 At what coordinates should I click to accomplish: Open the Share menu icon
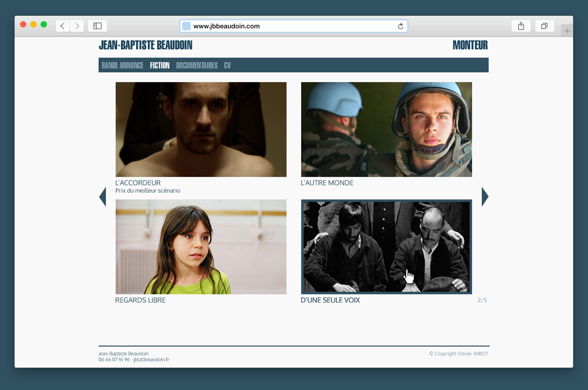click(x=521, y=26)
